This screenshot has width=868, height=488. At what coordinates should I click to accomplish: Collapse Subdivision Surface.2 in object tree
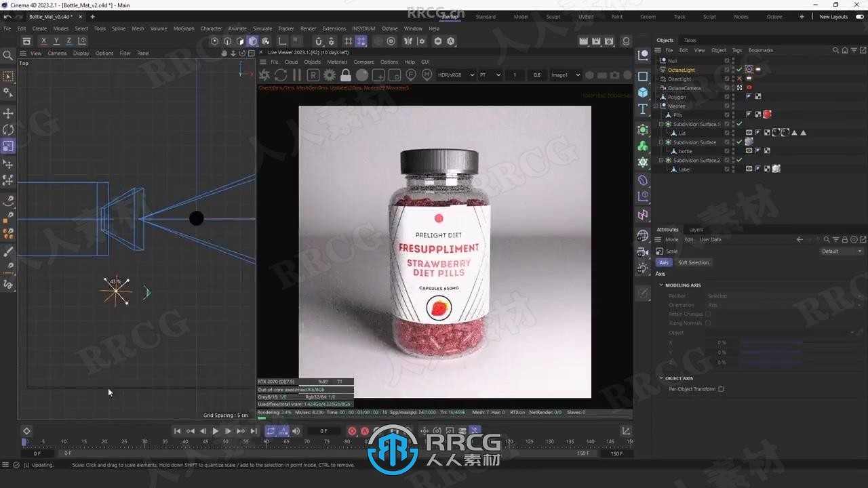(x=661, y=161)
